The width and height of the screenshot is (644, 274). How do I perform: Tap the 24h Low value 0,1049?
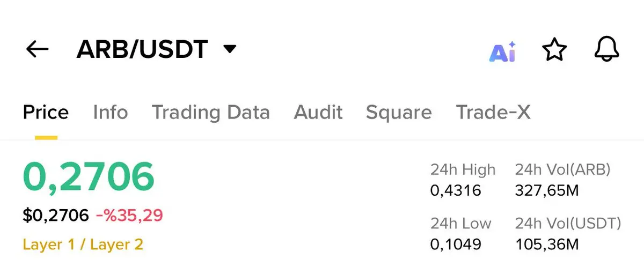coord(456,245)
